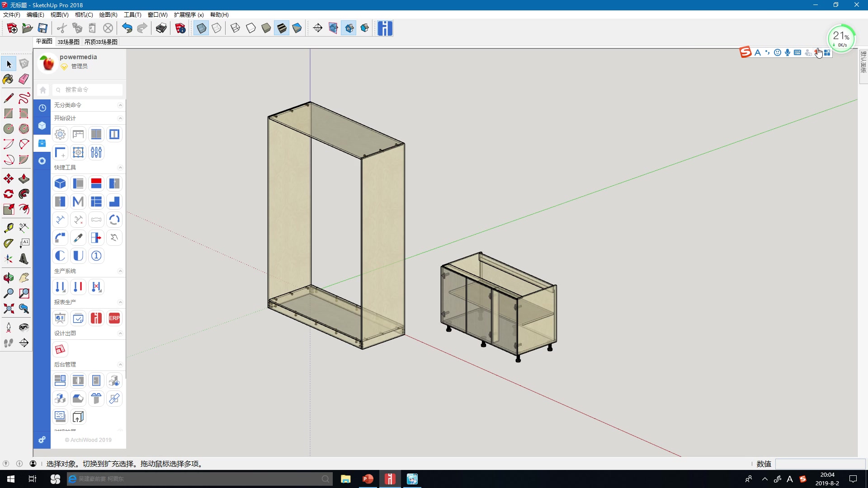This screenshot has height=488, width=868.
Task: Open the 扩展程序 menu
Action: 189,14
